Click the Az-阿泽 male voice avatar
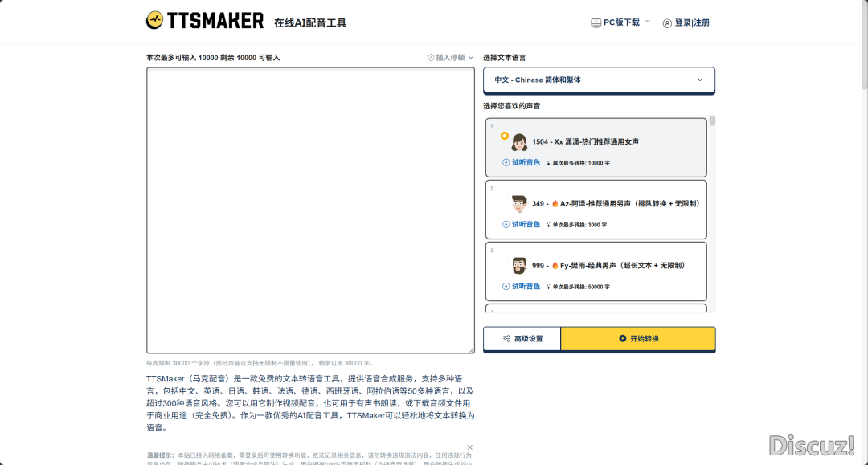Screen dimensions: 868x465 (518, 204)
